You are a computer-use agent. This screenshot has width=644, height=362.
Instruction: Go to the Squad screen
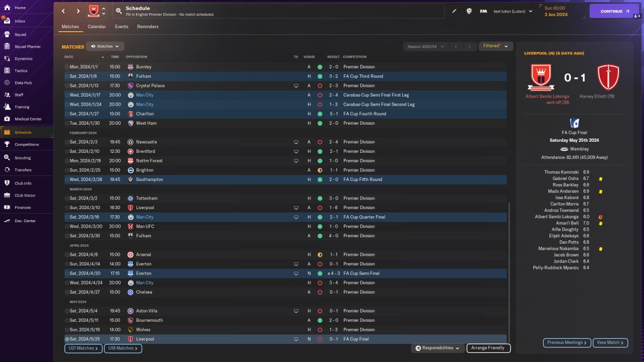tap(20, 34)
